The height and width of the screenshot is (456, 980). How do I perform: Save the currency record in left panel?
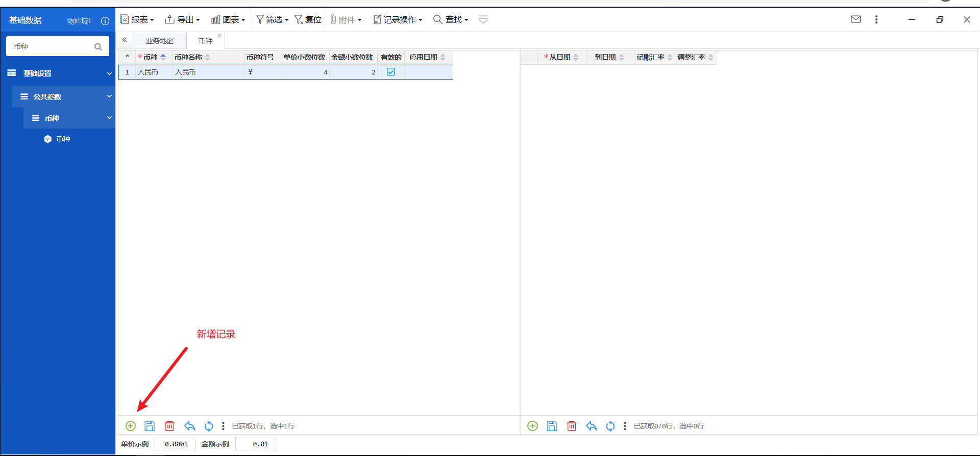point(150,426)
